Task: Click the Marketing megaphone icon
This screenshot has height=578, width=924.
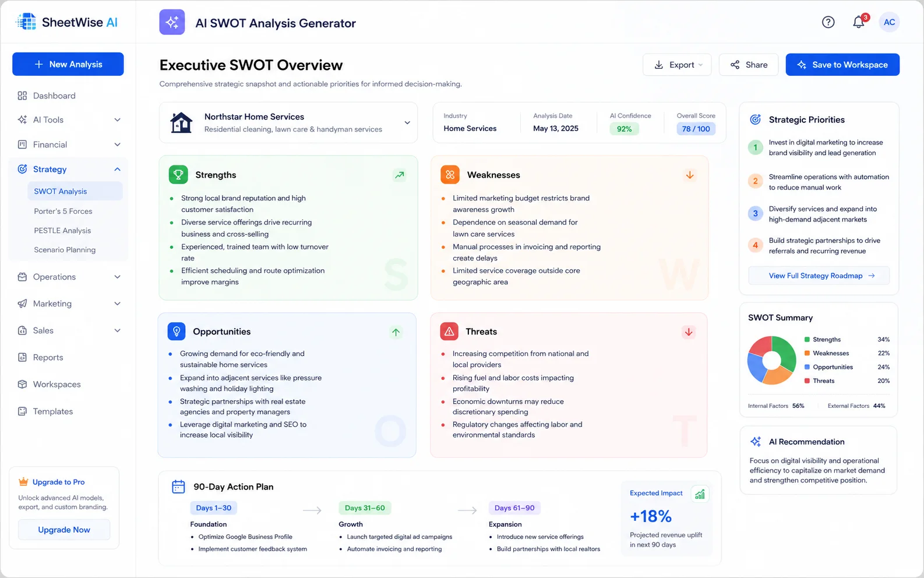Action: (x=22, y=304)
